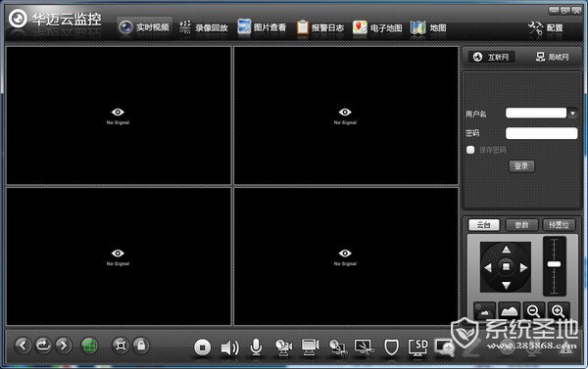The height and width of the screenshot is (369, 588).
Task: Click the padlock lock icon
Action: tap(141, 346)
